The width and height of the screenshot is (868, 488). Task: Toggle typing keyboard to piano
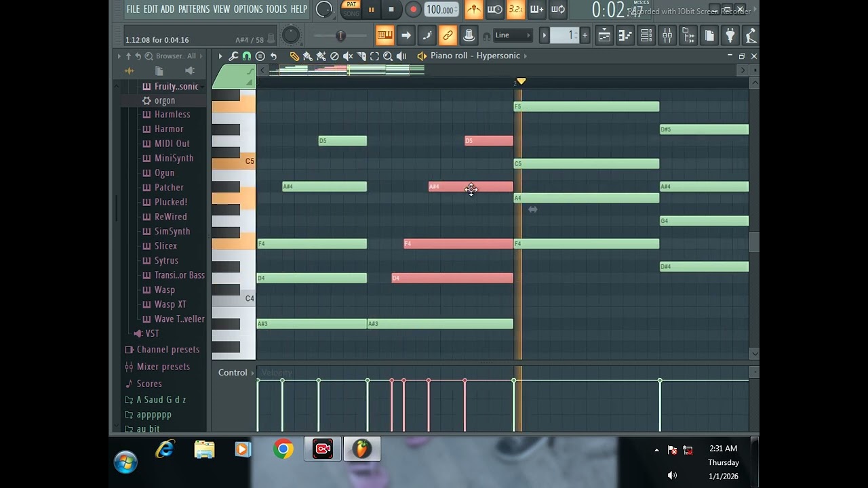coord(384,35)
